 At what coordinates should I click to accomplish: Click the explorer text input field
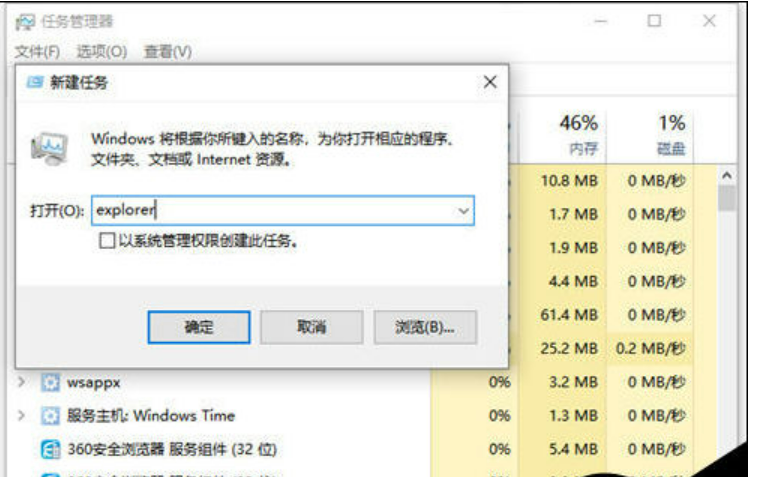pyautogui.click(x=283, y=211)
